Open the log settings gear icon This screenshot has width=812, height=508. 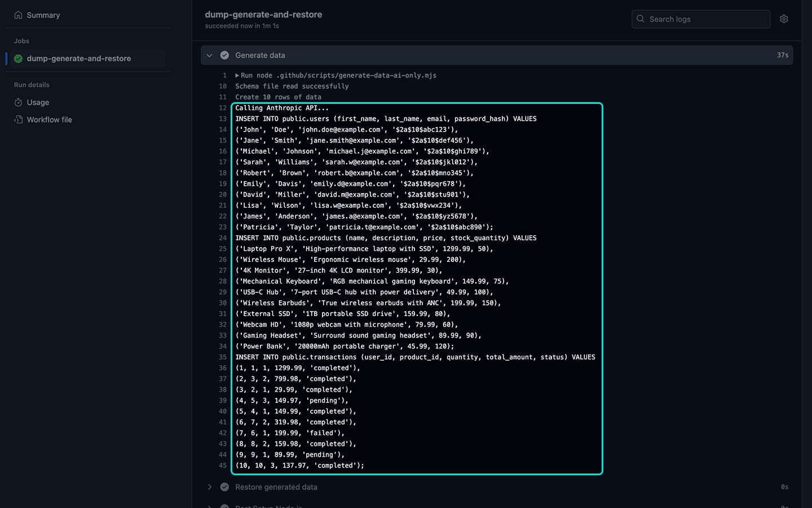coord(784,19)
